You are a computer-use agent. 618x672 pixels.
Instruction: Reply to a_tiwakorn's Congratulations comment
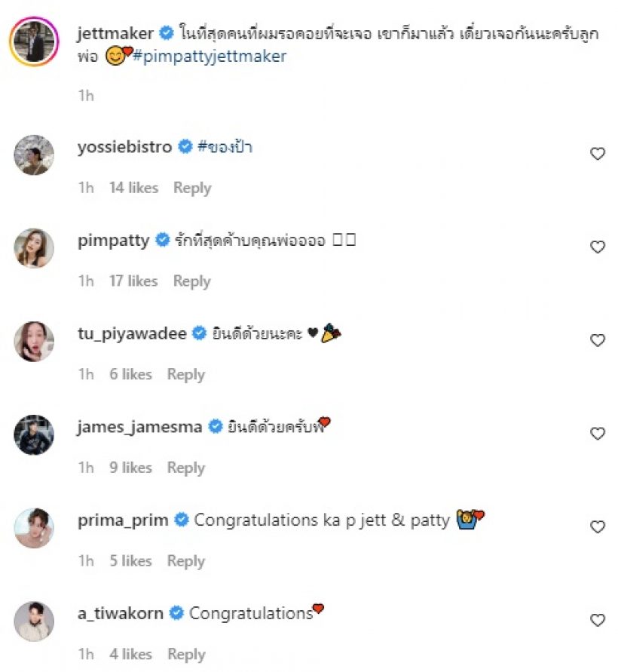click(x=186, y=654)
